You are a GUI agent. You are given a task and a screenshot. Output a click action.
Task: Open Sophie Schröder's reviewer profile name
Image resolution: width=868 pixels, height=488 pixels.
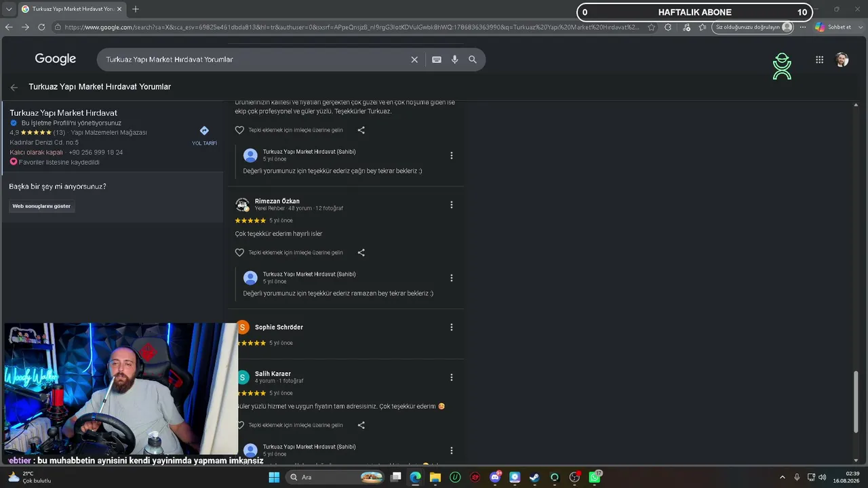click(279, 327)
